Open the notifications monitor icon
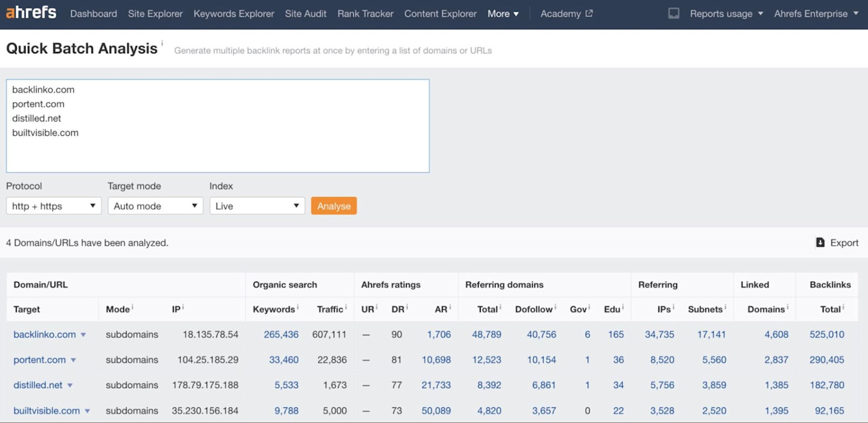Image resolution: width=868 pixels, height=423 pixels. point(674,14)
